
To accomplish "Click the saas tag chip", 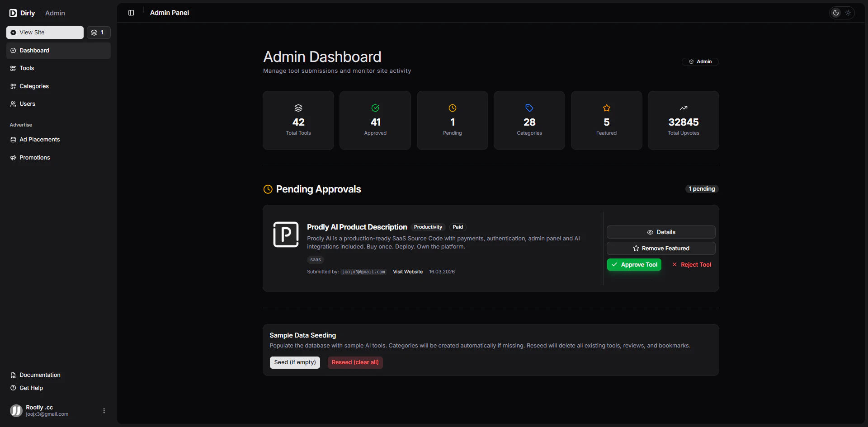I will 316,260.
